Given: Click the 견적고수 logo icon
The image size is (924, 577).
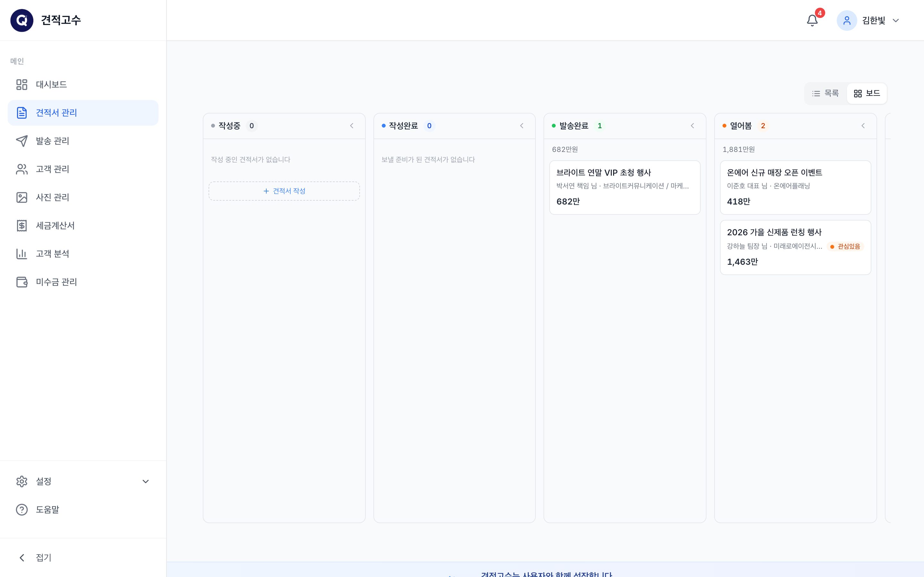Looking at the screenshot, I should 22,20.
